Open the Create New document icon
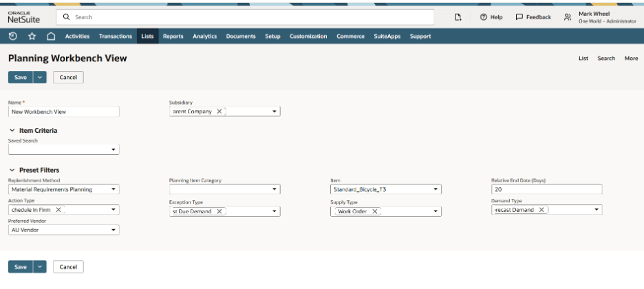 point(458,17)
